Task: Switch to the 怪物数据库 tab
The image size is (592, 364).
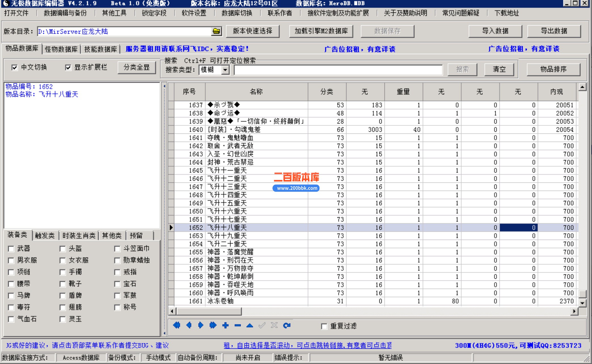Action: click(61, 49)
